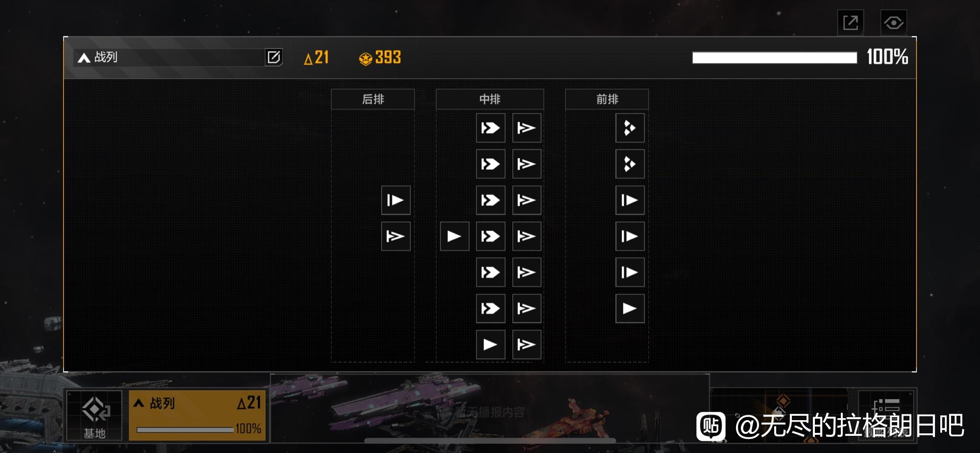Select the bottom-left ship in 中排
980x453 pixels.
(x=490, y=345)
